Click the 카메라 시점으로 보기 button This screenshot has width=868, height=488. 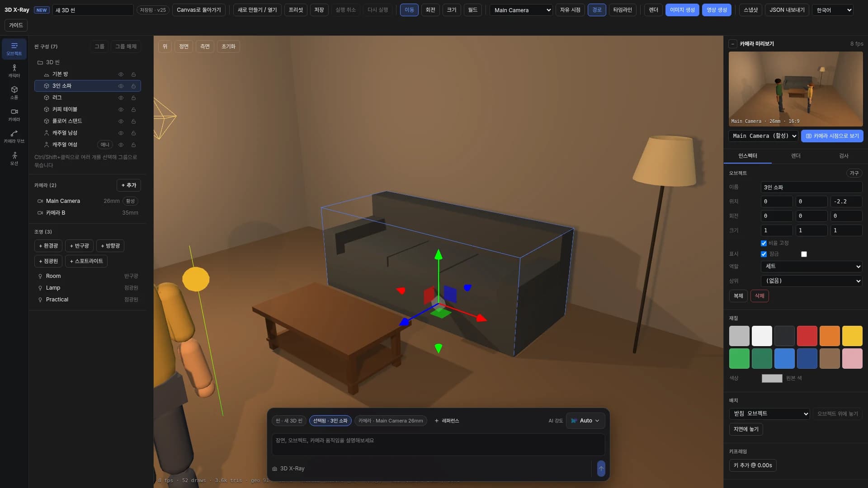click(832, 136)
